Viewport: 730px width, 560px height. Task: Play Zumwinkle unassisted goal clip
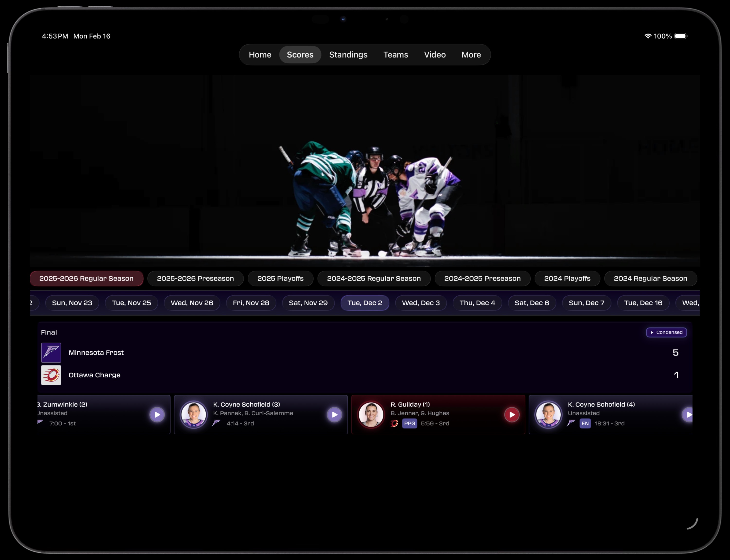pos(157,414)
